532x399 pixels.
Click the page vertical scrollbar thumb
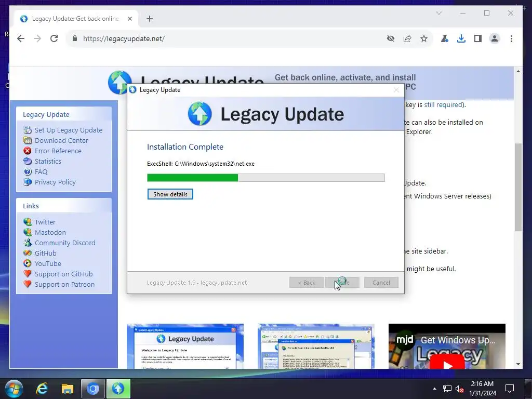pos(518,187)
